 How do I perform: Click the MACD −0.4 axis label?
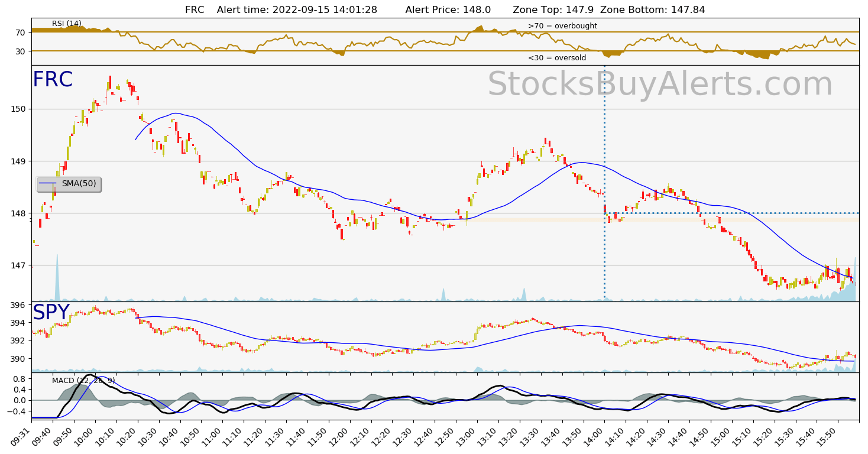(x=17, y=411)
